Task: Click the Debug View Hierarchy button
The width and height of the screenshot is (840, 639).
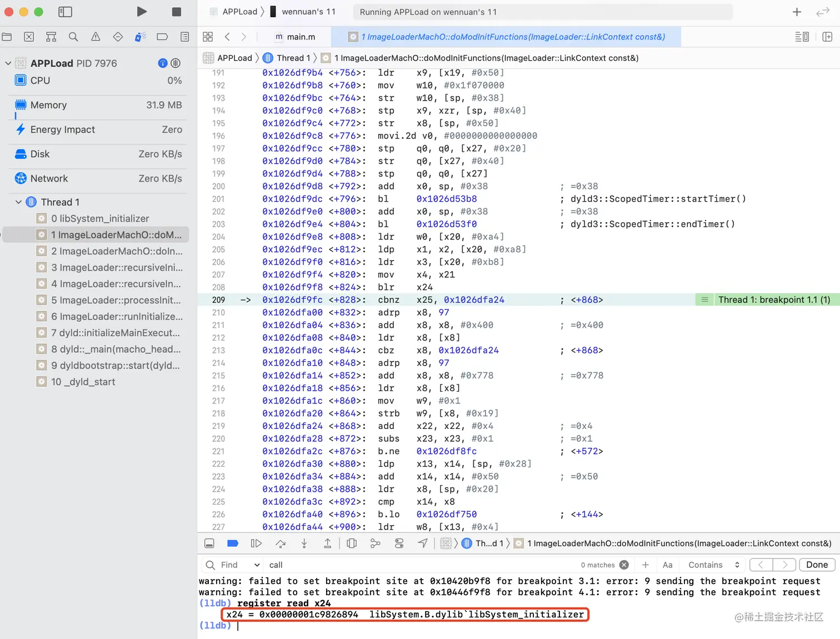Action: tap(352, 543)
